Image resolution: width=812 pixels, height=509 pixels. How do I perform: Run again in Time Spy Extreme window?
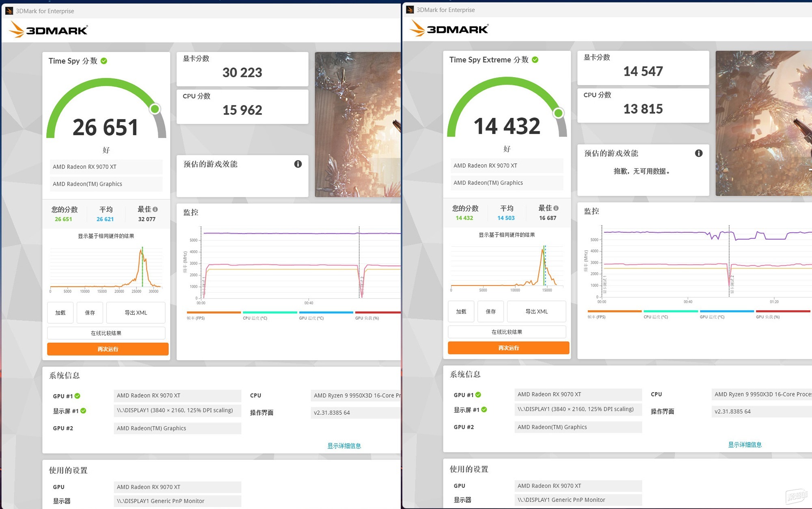(508, 348)
